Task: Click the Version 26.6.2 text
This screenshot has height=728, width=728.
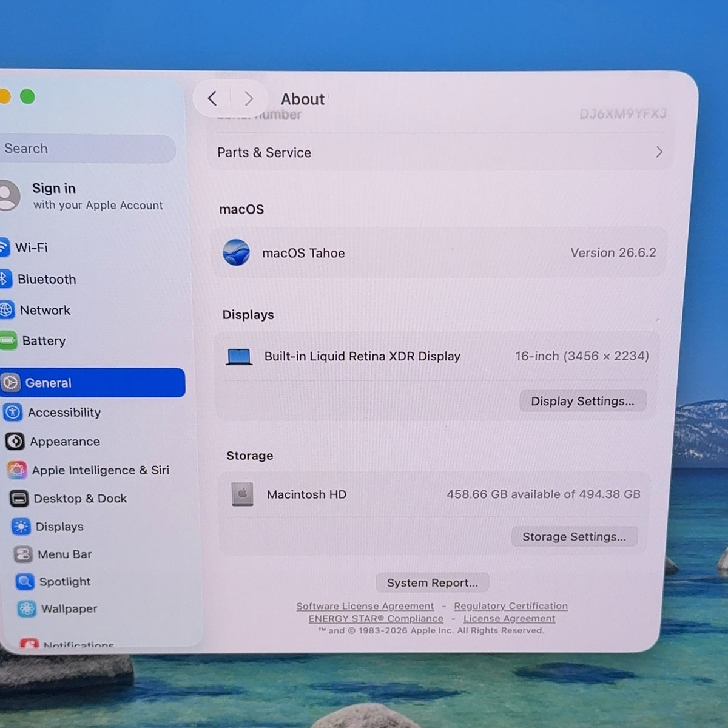Action: 613,253
